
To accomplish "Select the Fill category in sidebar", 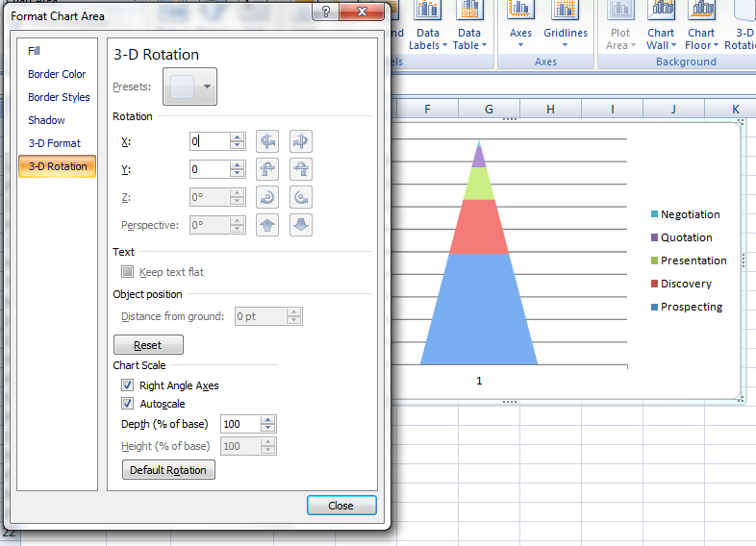I will click(x=35, y=51).
